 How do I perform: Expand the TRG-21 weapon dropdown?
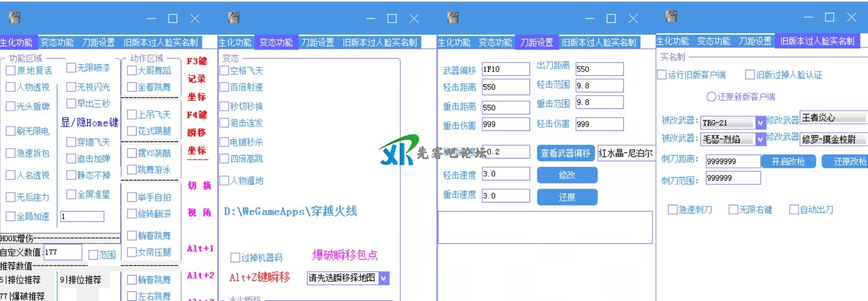pyautogui.click(x=761, y=123)
